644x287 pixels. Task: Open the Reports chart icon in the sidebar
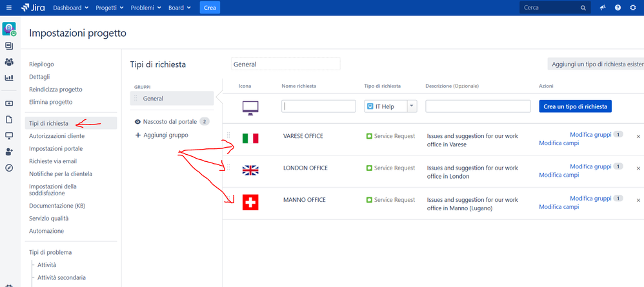pos(9,77)
